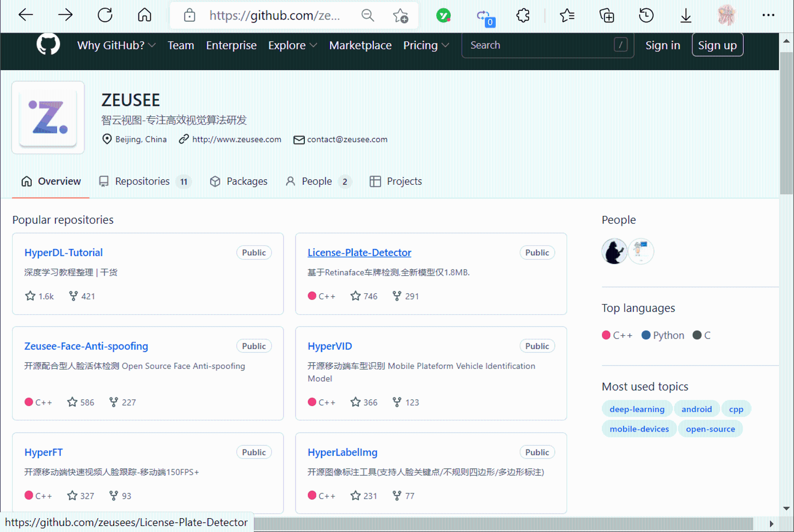This screenshot has width=794, height=532.
Task: View forks of HyperLabelImg (77)
Action: coord(403,496)
